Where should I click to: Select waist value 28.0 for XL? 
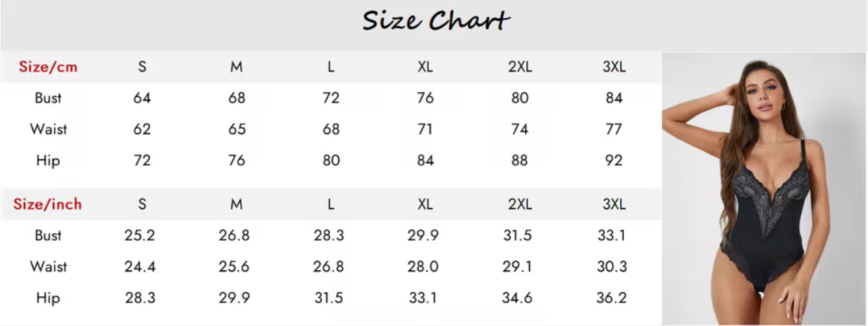pos(424,267)
